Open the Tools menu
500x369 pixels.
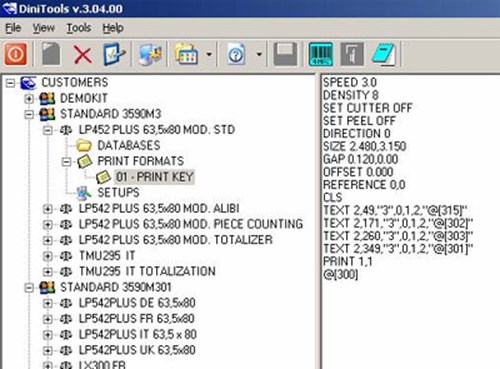(79, 28)
